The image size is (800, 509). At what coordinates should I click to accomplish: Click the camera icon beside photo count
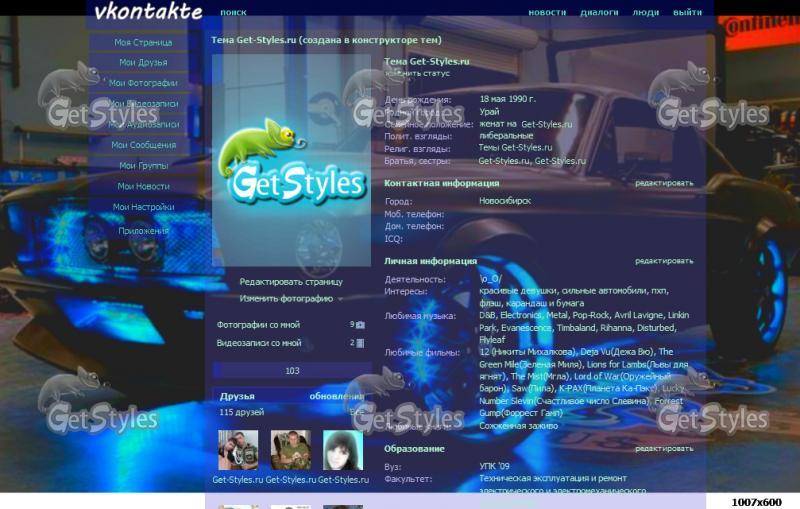360,325
